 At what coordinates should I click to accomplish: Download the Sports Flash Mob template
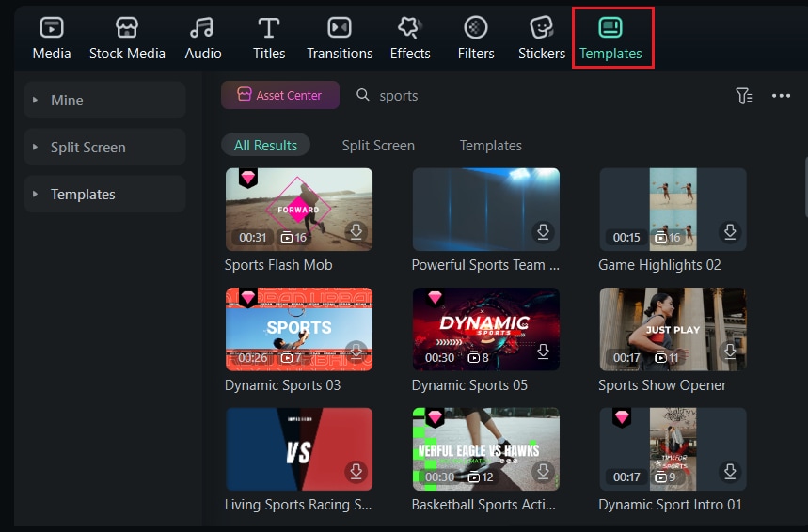pos(356,232)
